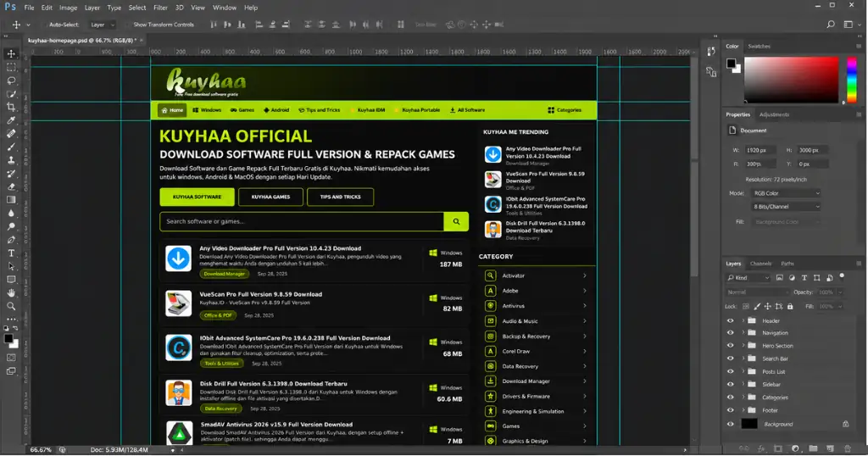Switch to the Swatches tab
Viewport: 868px width, 456px height.
pyautogui.click(x=759, y=47)
